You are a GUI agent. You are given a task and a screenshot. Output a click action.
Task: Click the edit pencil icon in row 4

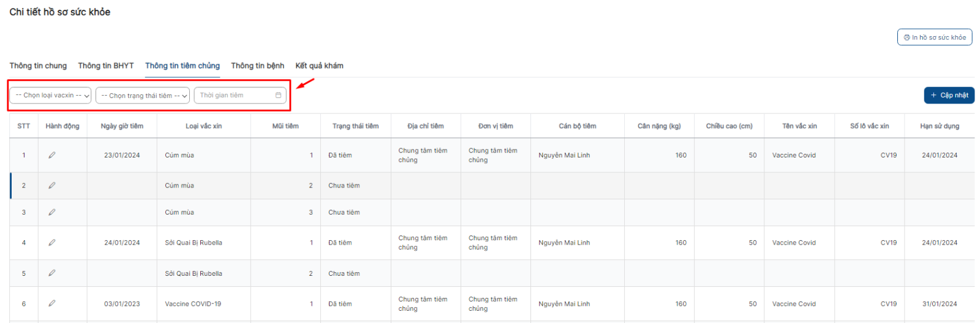tap(52, 243)
